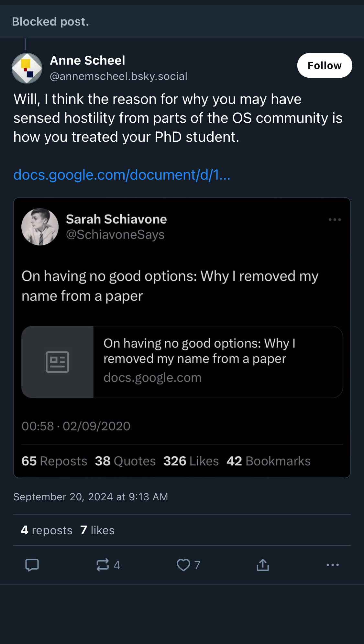Tap the September 20, 2024 timestamp
Screen dimensions: 364x644
pyautogui.click(x=91, y=497)
